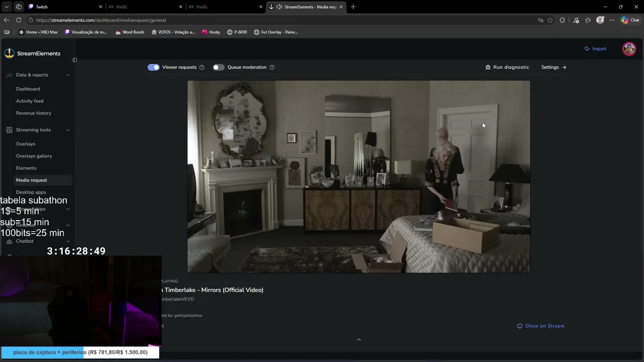Click the Chatbot robot icon

click(9, 241)
